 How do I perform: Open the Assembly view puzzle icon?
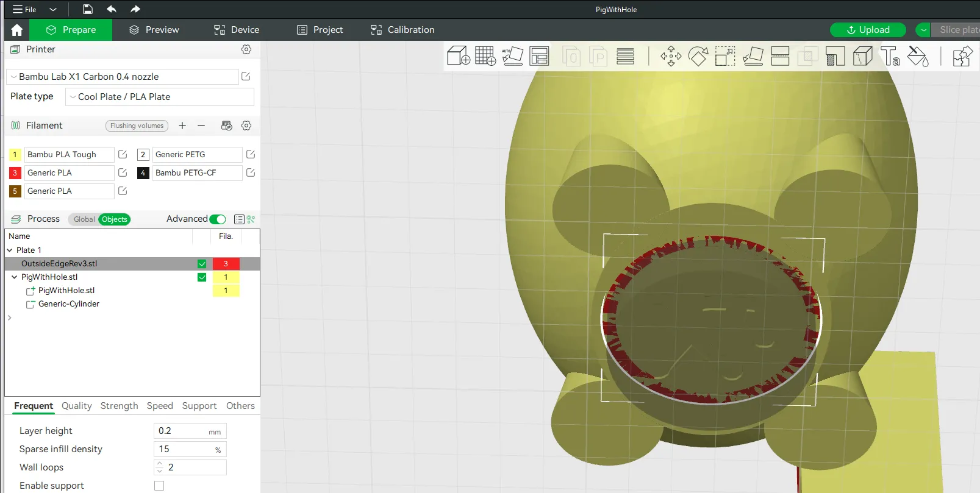[962, 56]
